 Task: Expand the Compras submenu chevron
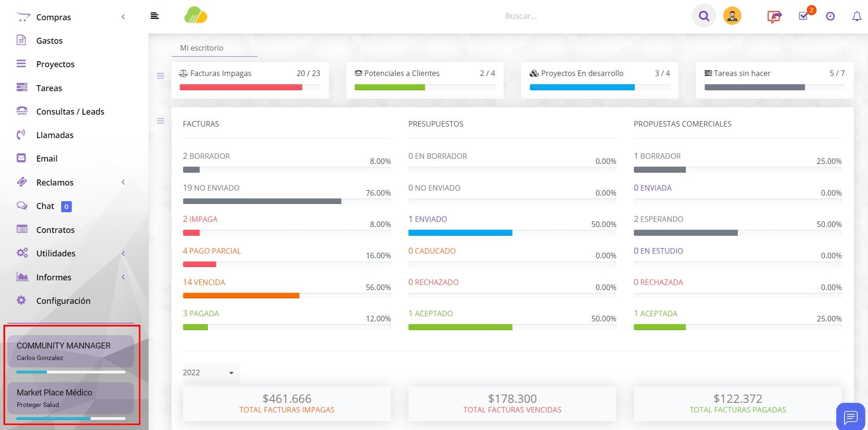[x=123, y=17]
